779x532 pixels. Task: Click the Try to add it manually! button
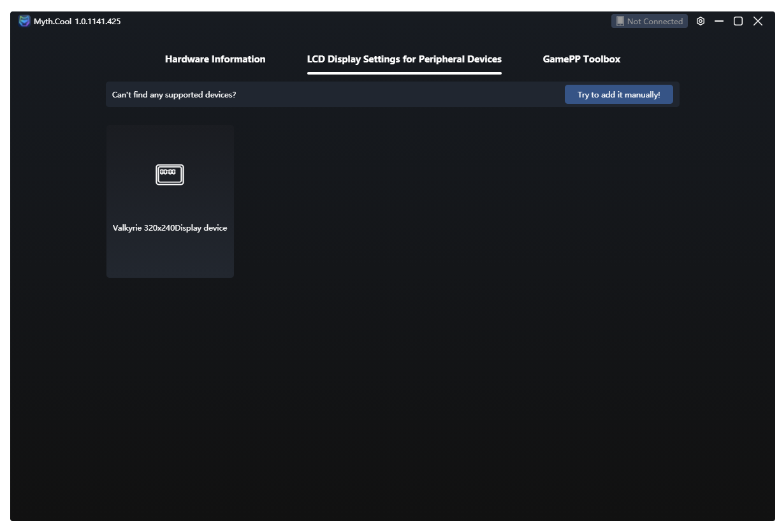pyautogui.click(x=618, y=94)
